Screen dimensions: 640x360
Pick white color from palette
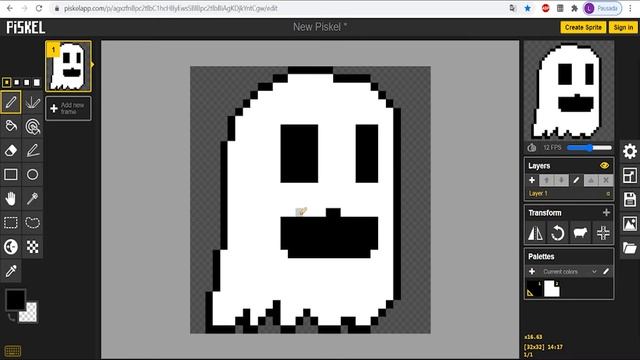[x=551, y=289]
